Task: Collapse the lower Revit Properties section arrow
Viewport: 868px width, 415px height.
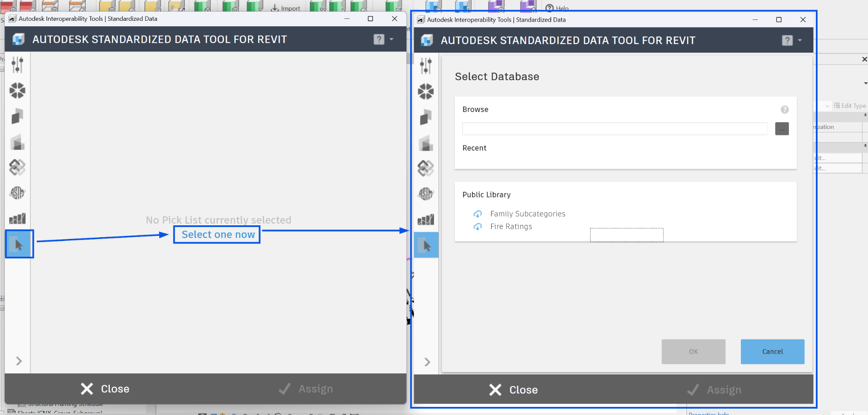Action: 865,146
